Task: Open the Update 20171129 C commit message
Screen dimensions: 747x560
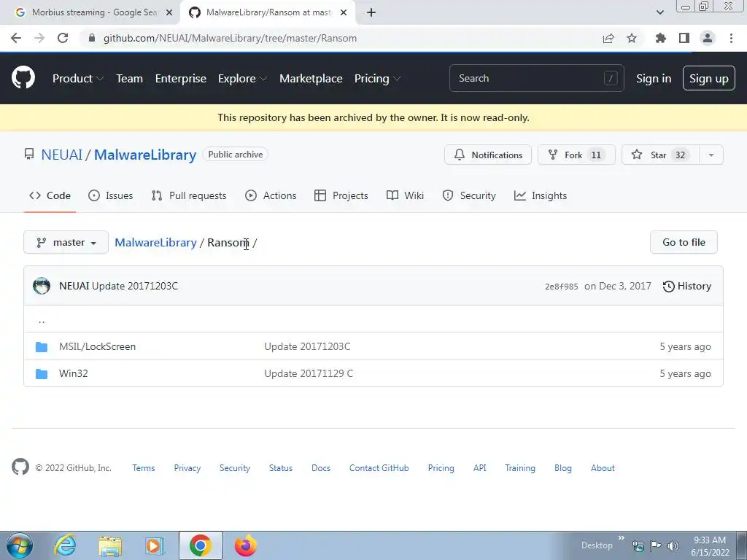Action: (x=309, y=373)
